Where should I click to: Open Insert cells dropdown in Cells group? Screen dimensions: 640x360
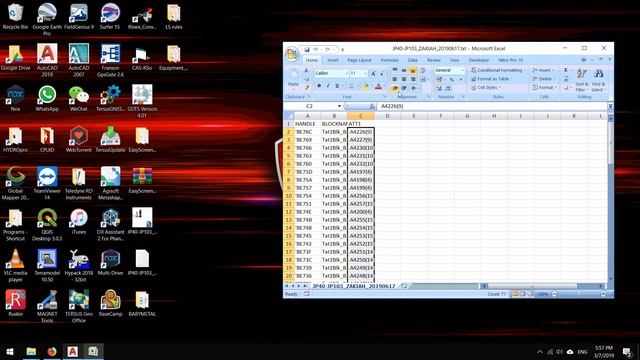[x=542, y=70]
